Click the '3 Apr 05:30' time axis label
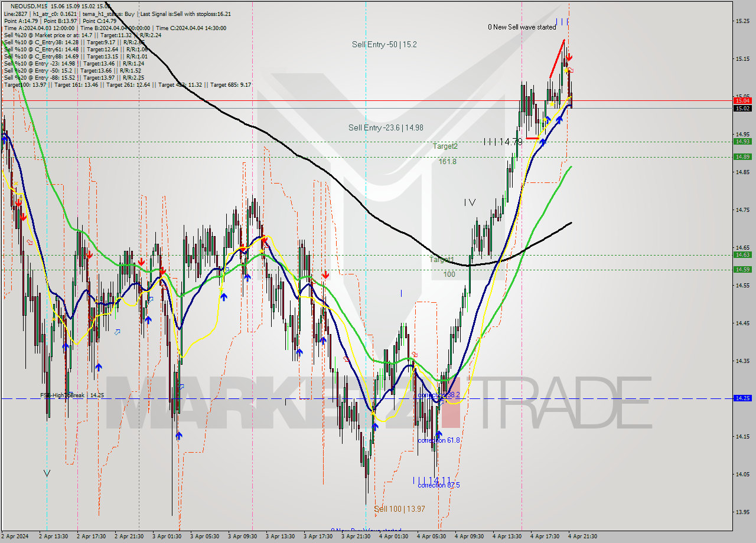This screenshot has height=543, width=756. point(204,537)
